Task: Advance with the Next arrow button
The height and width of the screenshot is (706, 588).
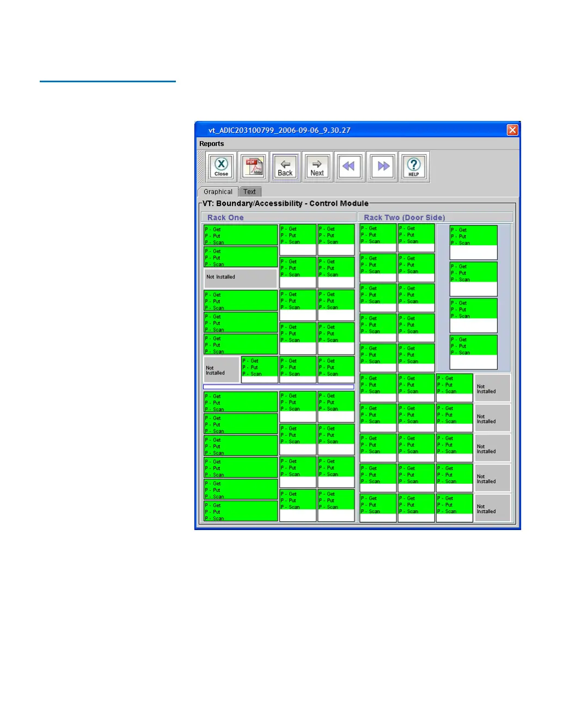Action: [x=317, y=167]
